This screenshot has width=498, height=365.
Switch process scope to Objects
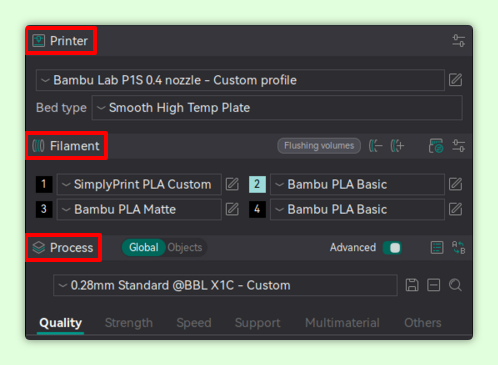pos(185,248)
